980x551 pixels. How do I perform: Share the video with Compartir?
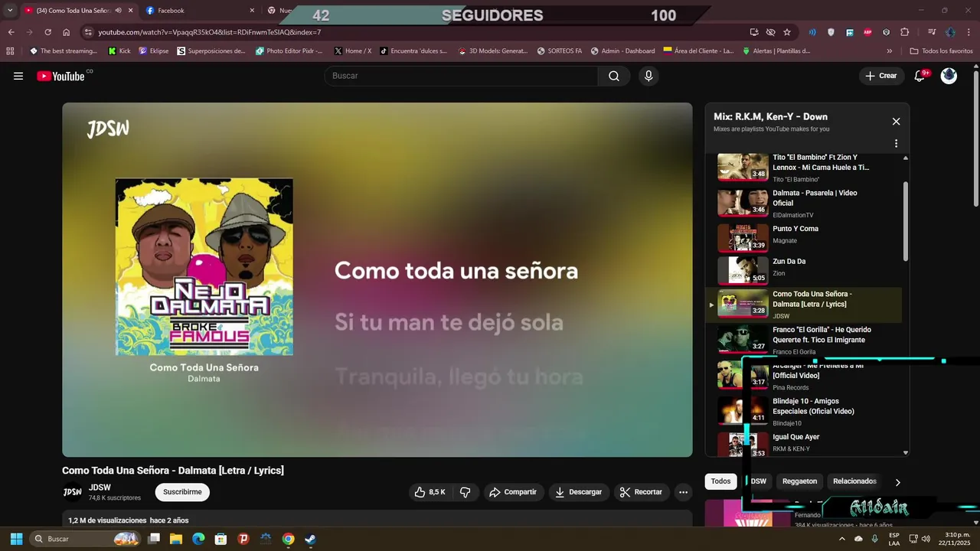tap(513, 492)
